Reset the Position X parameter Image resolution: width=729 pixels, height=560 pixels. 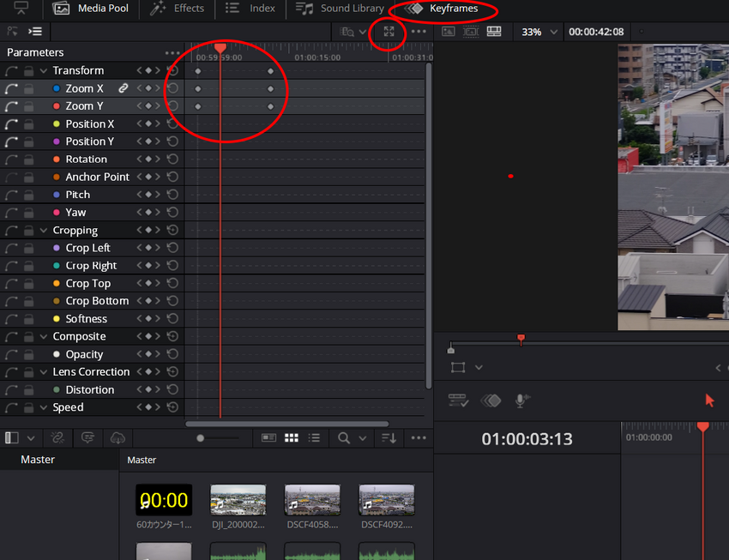pos(172,124)
